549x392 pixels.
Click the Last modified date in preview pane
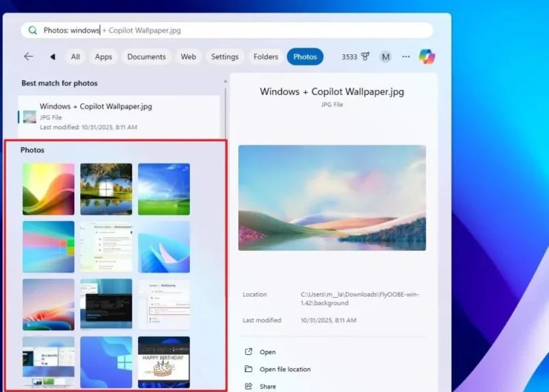click(x=329, y=320)
